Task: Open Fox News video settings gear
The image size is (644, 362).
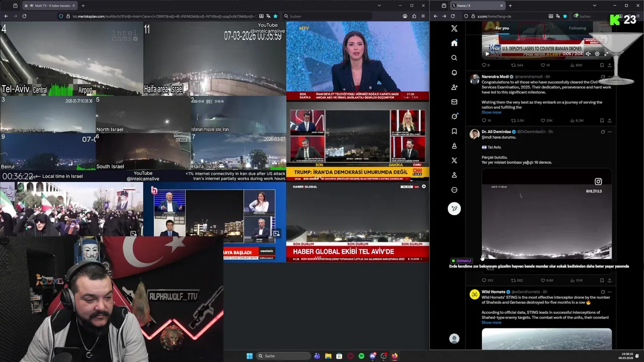Action: point(597,54)
